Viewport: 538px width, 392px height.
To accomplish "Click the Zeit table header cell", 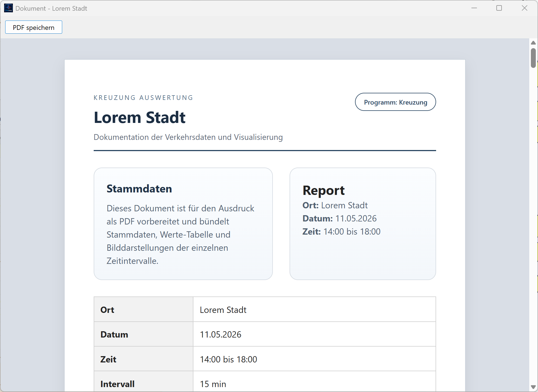I will pos(144,359).
